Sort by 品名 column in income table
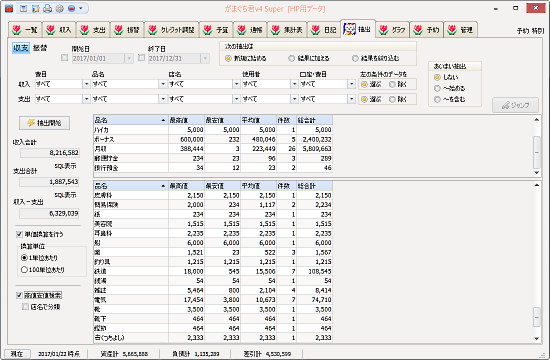This screenshot has width=550, height=360. tap(131, 120)
